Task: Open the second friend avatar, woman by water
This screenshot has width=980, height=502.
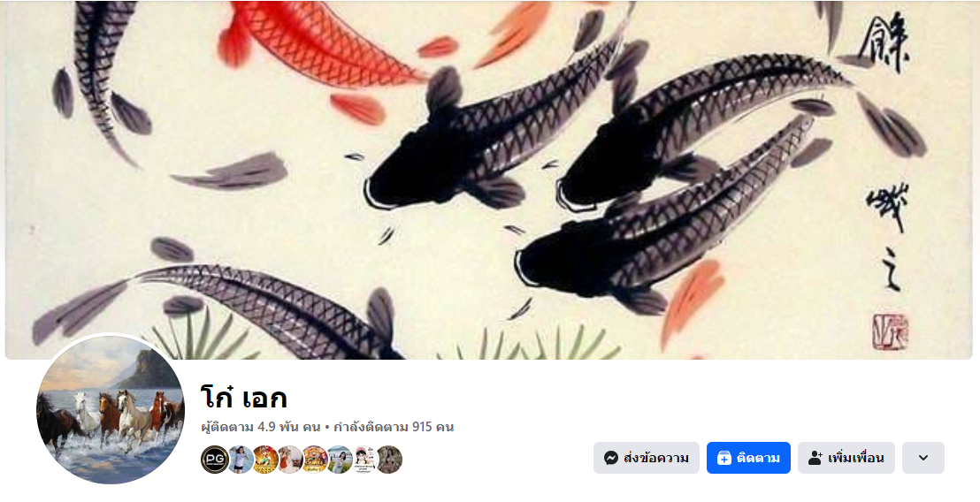Action: pyautogui.click(x=241, y=460)
